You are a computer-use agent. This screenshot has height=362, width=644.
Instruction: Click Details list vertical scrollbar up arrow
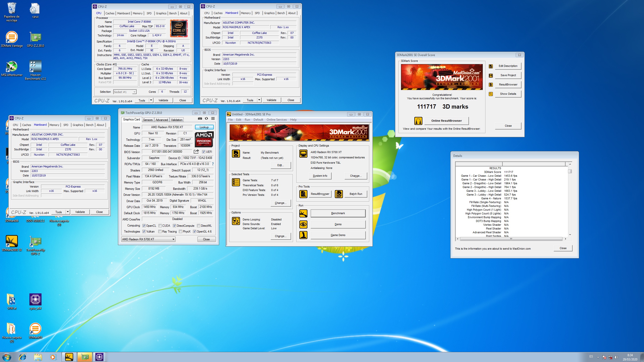click(570, 164)
